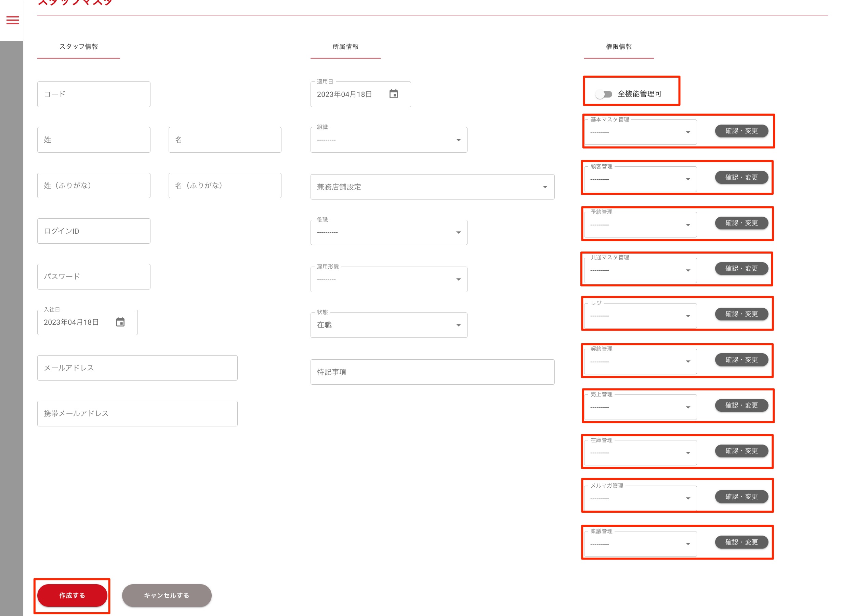Select the 権限情報 section header
This screenshot has width=868, height=616.
pos(619,47)
